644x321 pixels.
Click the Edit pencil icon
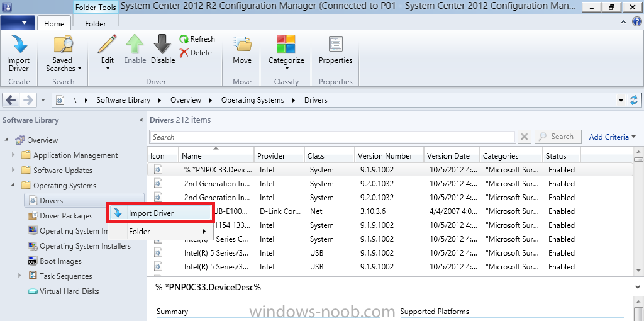coord(107,43)
